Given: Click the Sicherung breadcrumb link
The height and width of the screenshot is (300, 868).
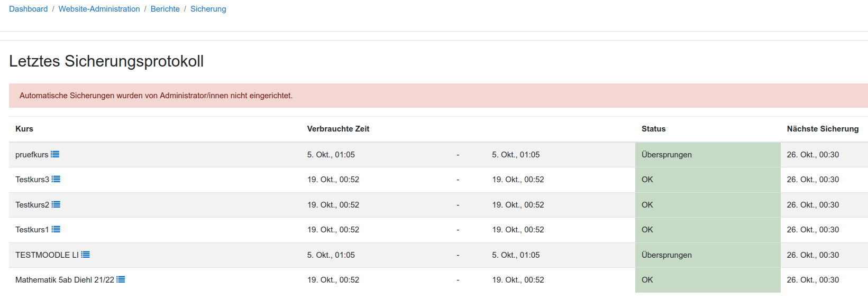Looking at the screenshot, I should [208, 9].
